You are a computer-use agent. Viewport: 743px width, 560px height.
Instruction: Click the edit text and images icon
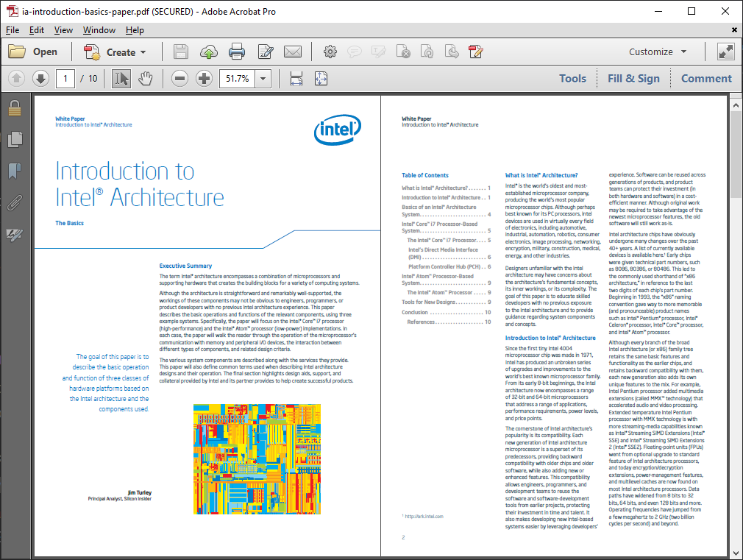coord(266,52)
